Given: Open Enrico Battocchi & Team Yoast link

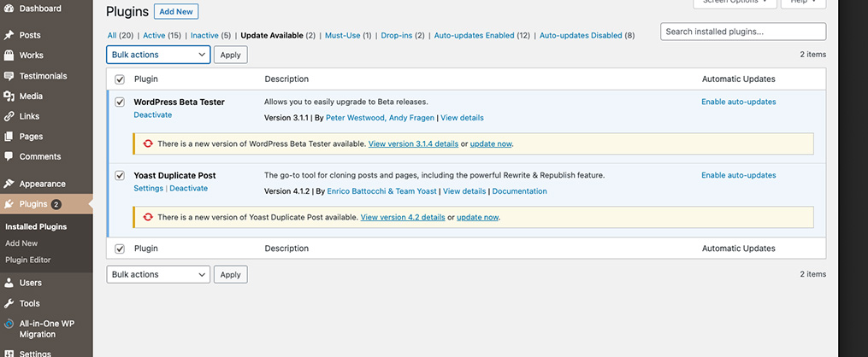Looking at the screenshot, I should [382, 191].
